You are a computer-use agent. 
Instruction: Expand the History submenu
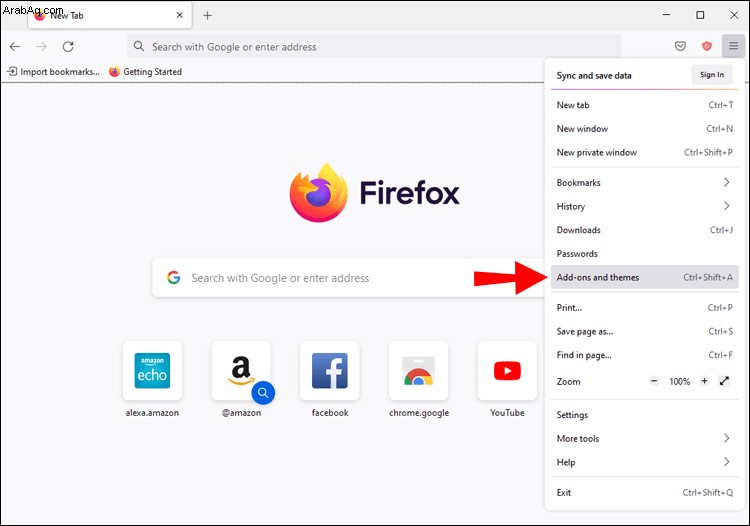[645, 206]
